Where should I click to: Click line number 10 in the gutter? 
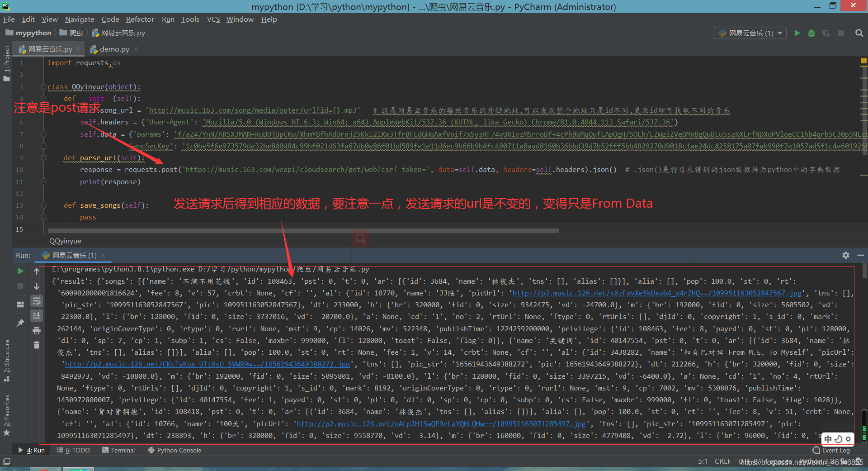click(x=19, y=170)
